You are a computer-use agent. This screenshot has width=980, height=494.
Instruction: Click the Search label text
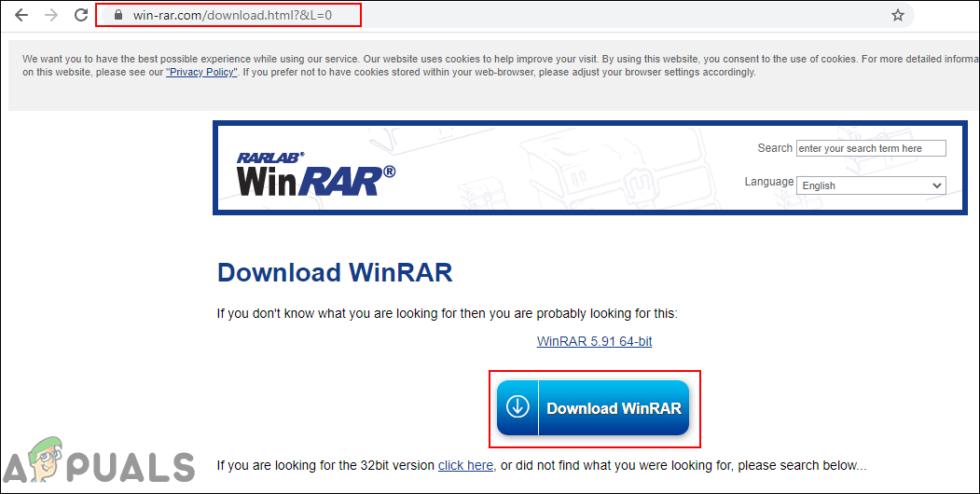[x=774, y=148]
